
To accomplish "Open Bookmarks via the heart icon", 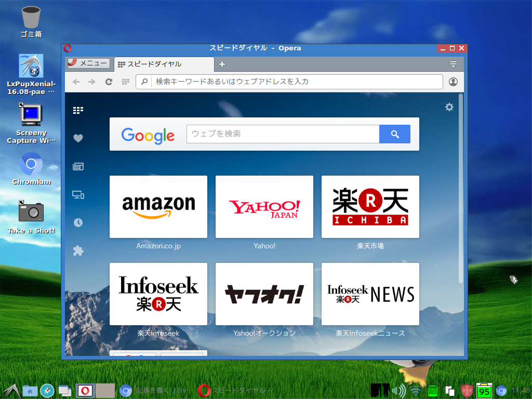I will coord(78,138).
